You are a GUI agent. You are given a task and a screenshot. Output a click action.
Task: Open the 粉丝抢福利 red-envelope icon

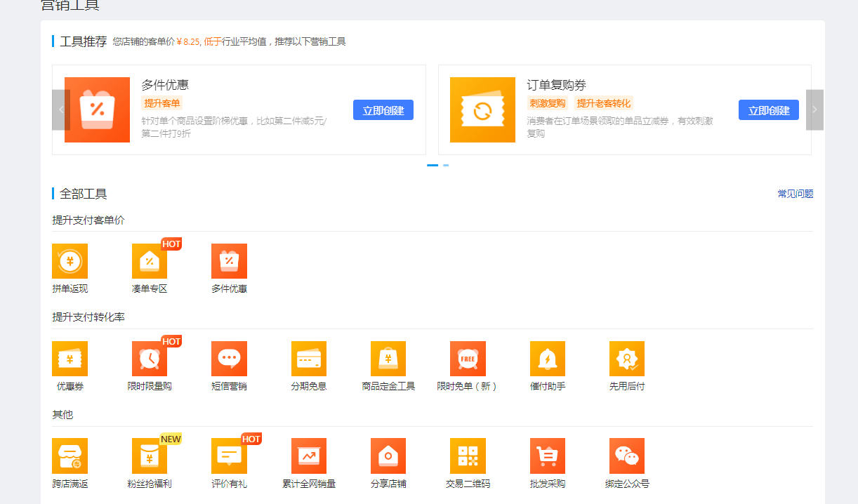coord(150,456)
